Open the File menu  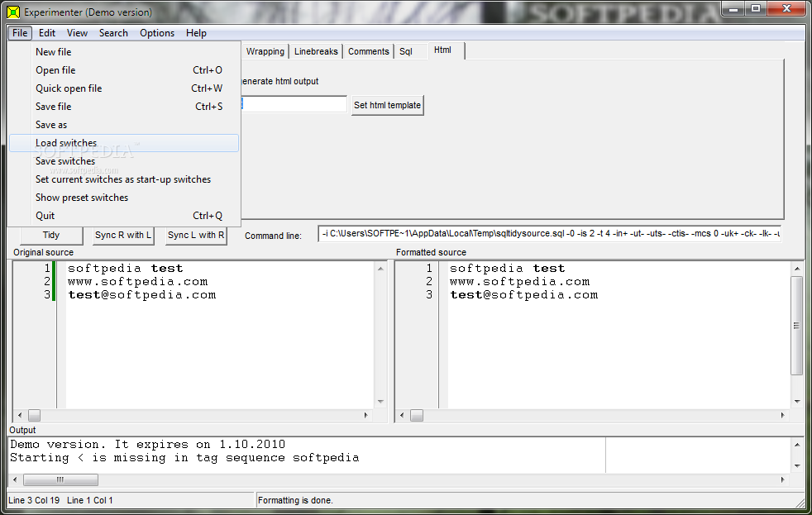20,32
